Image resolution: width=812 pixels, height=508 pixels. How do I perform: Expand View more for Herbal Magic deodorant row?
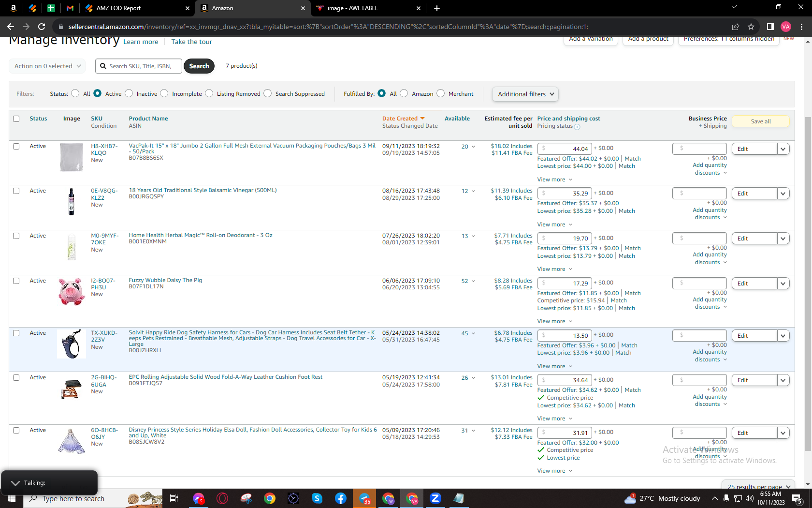click(555, 269)
